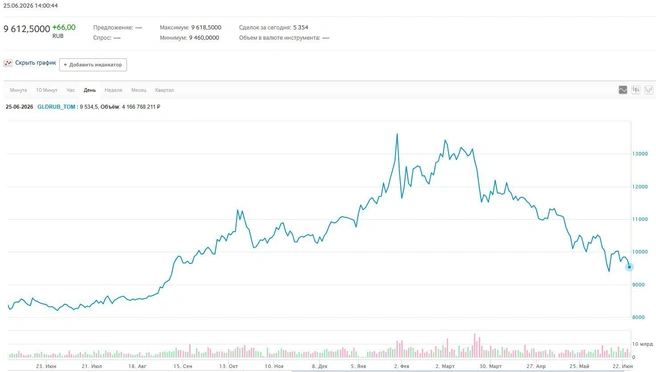Click the 8000 price axis label
656x372 pixels.
(639, 317)
